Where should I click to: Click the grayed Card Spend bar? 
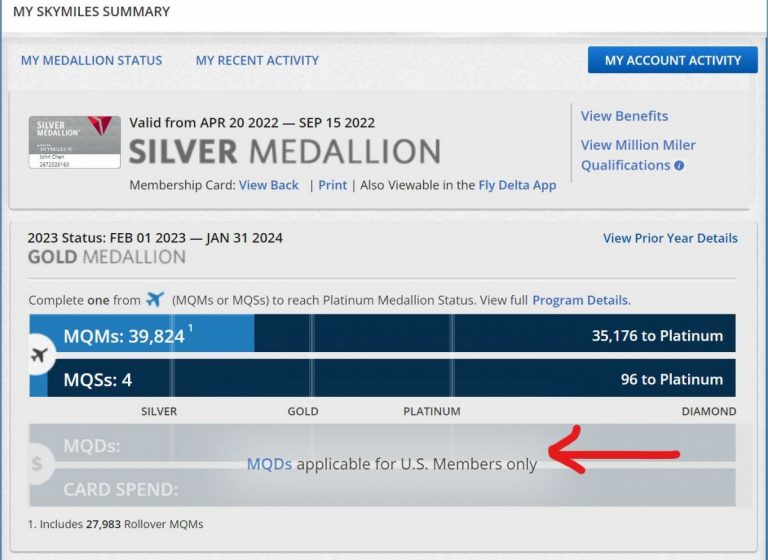(x=382, y=487)
